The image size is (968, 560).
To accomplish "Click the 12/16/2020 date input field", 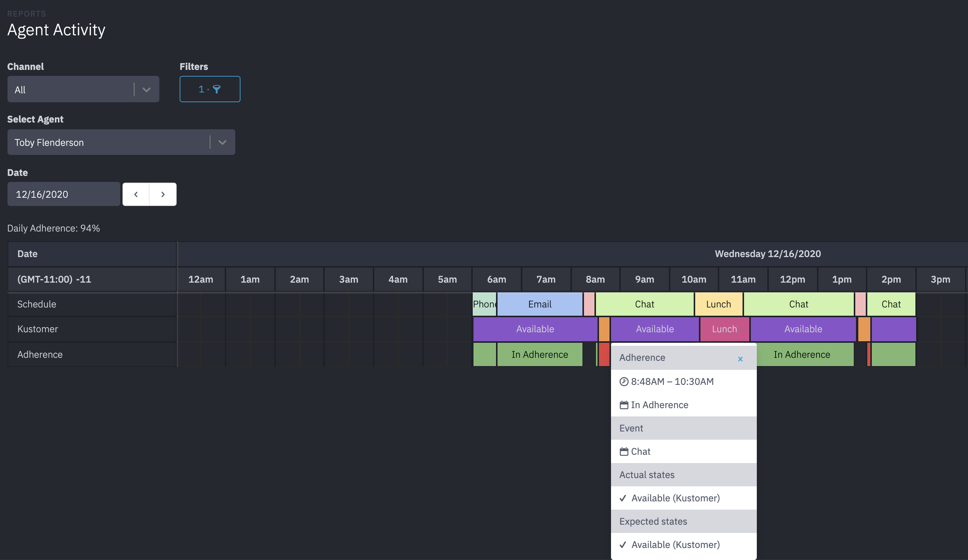I will click(64, 194).
